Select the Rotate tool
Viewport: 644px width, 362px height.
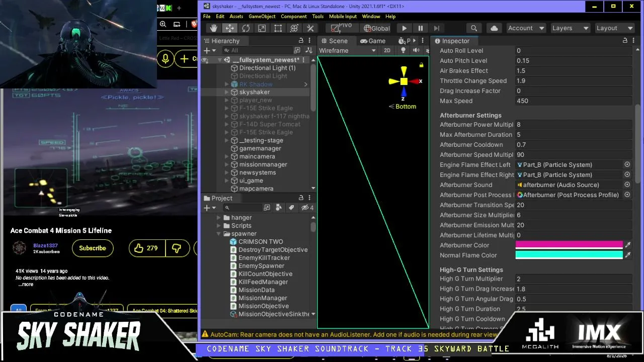pyautogui.click(x=246, y=29)
